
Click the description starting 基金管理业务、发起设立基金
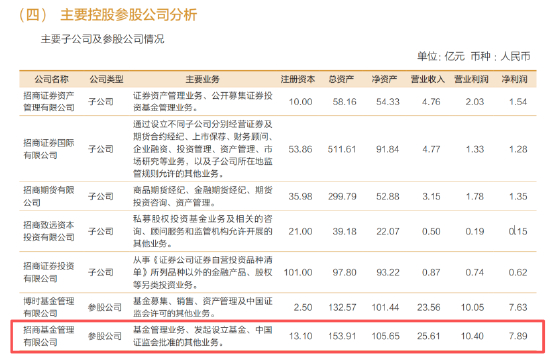(x=202, y=336)
